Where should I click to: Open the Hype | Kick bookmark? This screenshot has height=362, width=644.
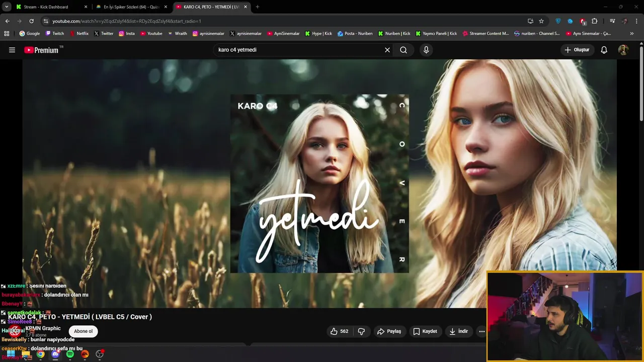318,34
